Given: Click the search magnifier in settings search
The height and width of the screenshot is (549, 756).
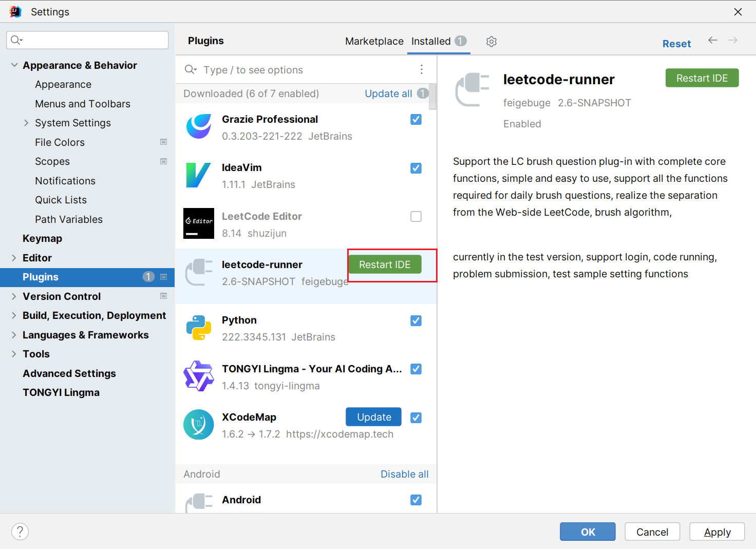Looking at the screenshot, I should (16, 40).
